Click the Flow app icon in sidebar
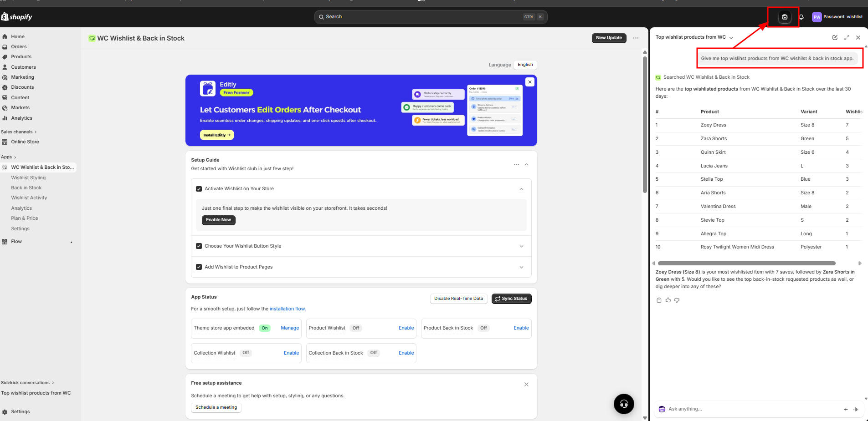The height and width of the screenshot is (421, 868). point(5,242)
